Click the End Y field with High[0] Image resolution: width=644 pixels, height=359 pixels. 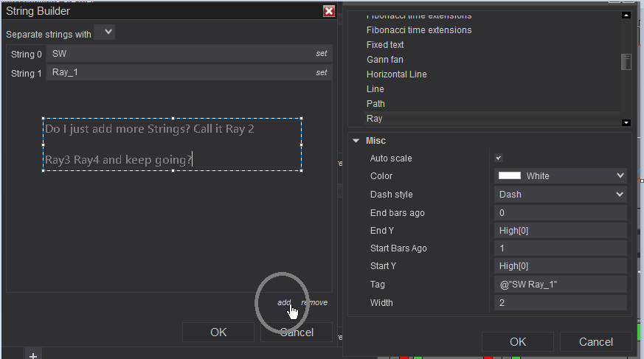(x=560, y=231)
